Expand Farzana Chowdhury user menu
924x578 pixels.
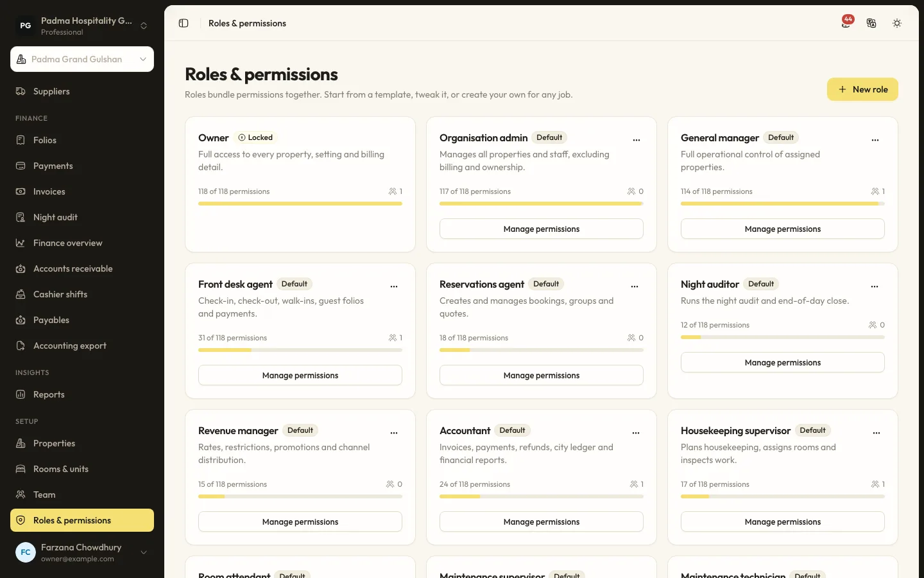tap(82, 552)
